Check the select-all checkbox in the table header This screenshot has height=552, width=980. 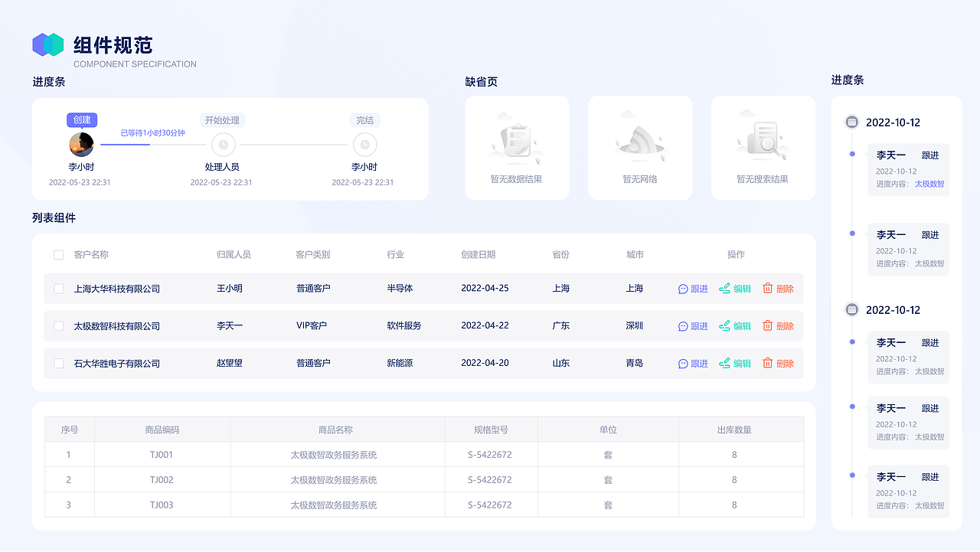57,254
